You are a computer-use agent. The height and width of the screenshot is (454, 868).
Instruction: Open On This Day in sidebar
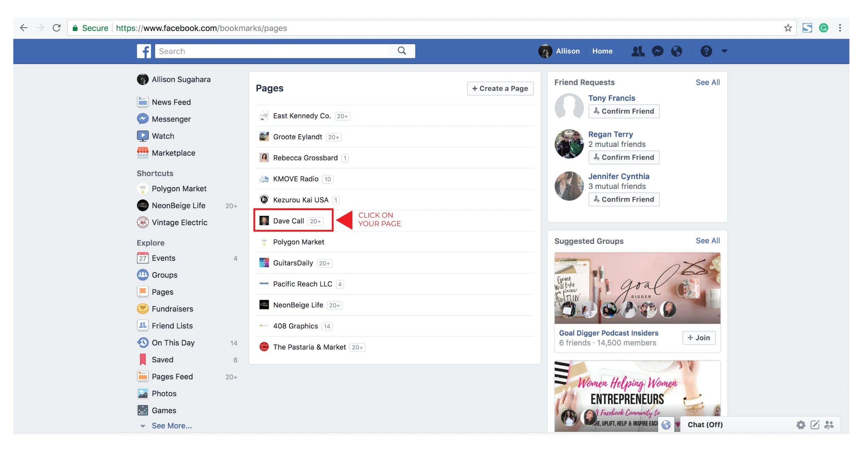tap(166, 342)
